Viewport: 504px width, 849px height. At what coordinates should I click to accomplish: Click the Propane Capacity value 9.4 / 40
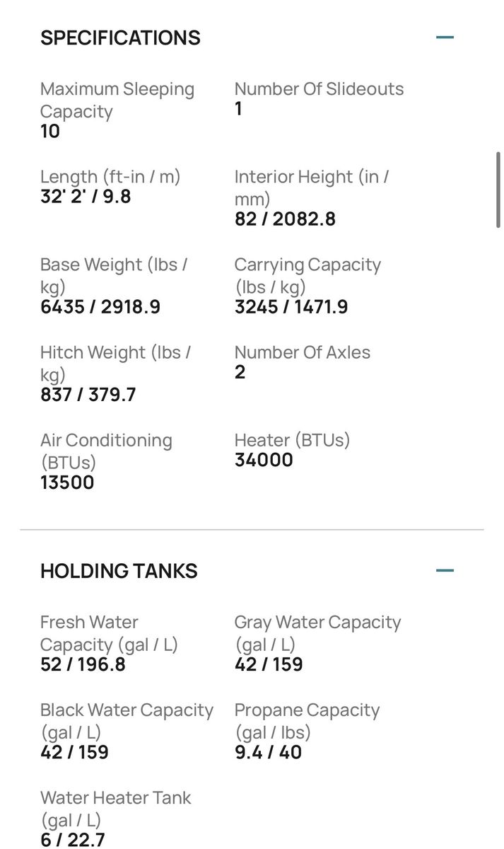(268, 752)
